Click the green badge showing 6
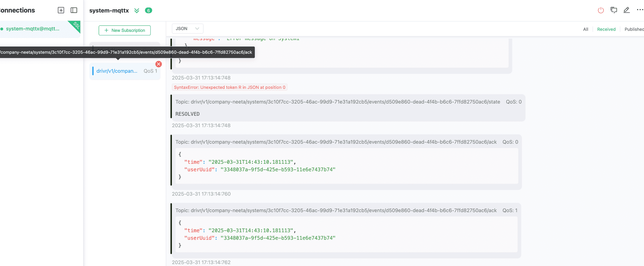The height and width of the screenshot is (266, 644). 148,11
